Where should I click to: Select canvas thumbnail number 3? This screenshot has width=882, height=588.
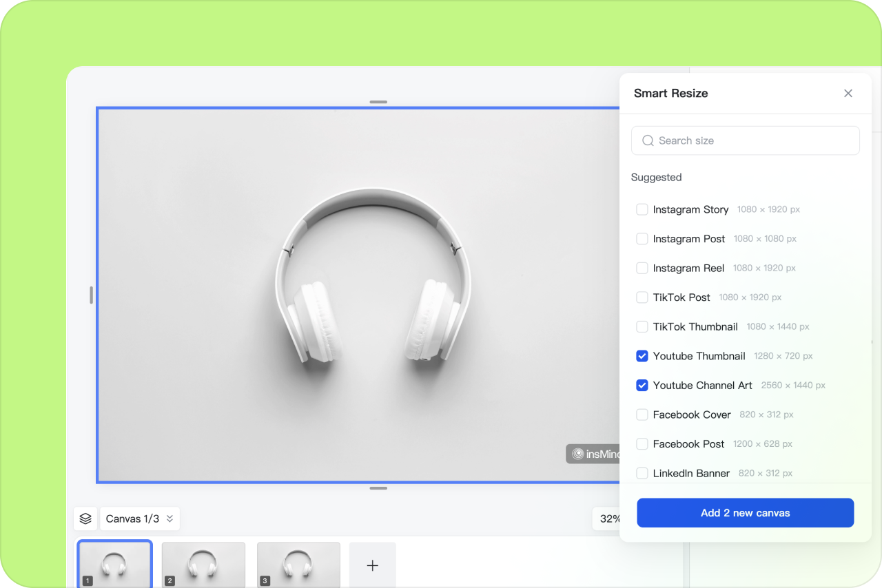(x=298, y=565)
